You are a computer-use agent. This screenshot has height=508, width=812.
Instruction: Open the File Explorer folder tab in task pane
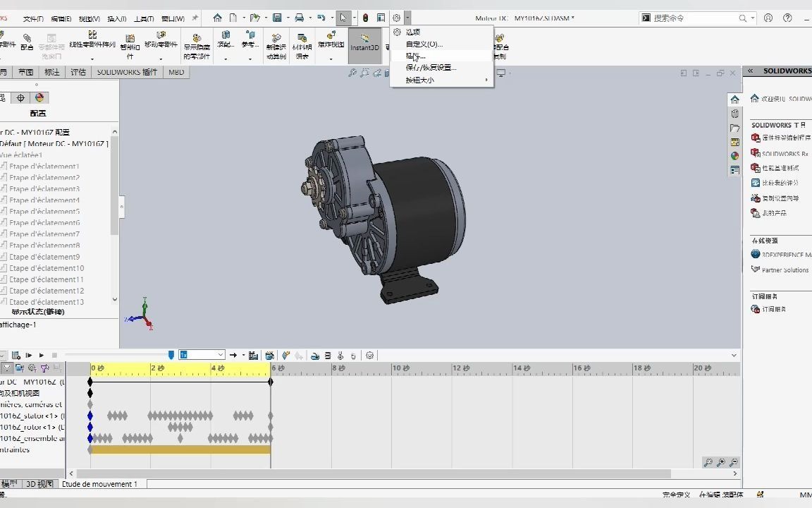(x=735, y=128)
